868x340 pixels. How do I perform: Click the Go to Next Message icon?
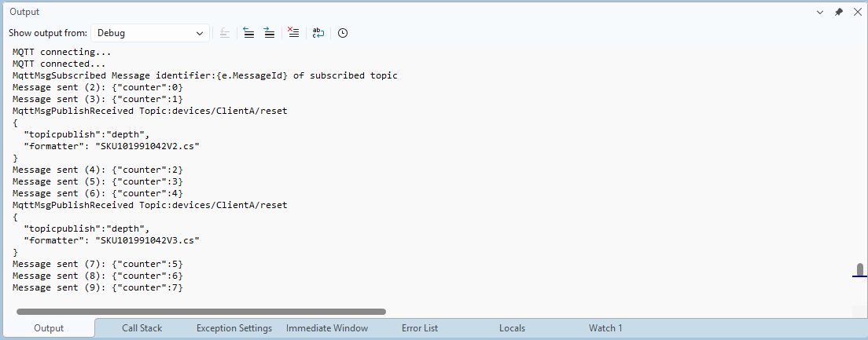pos(269,33)
